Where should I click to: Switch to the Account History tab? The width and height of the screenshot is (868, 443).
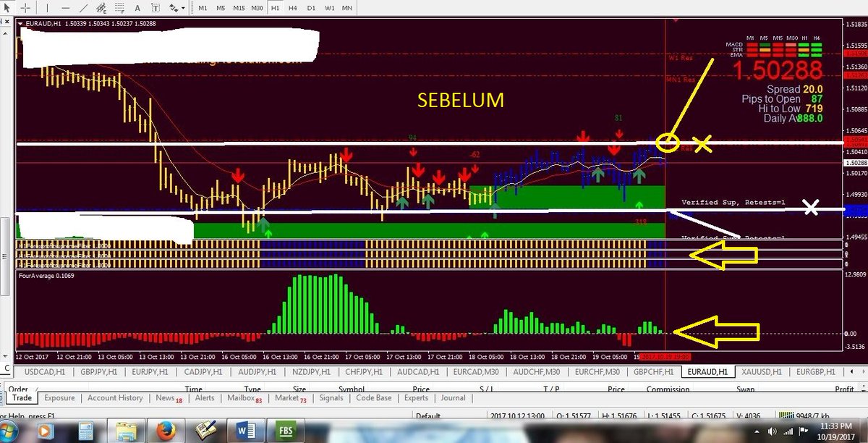(115, 397)
